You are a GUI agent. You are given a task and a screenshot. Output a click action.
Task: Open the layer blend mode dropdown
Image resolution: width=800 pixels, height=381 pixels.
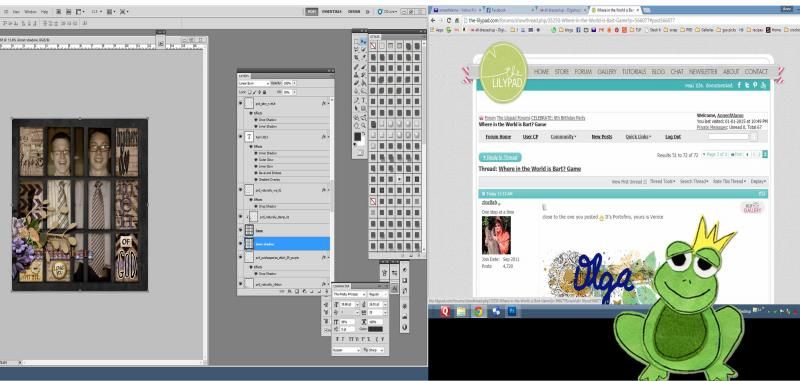(x=254, y=83)
